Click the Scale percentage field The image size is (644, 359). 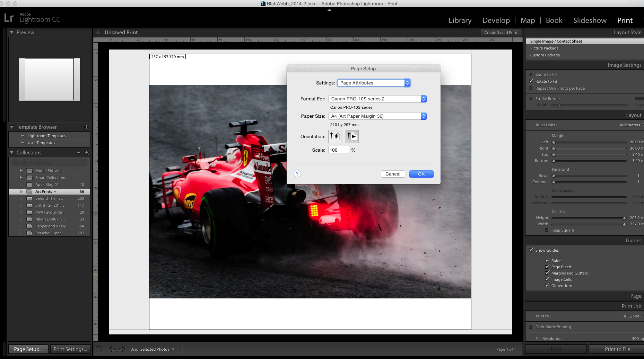pos(338,150)
